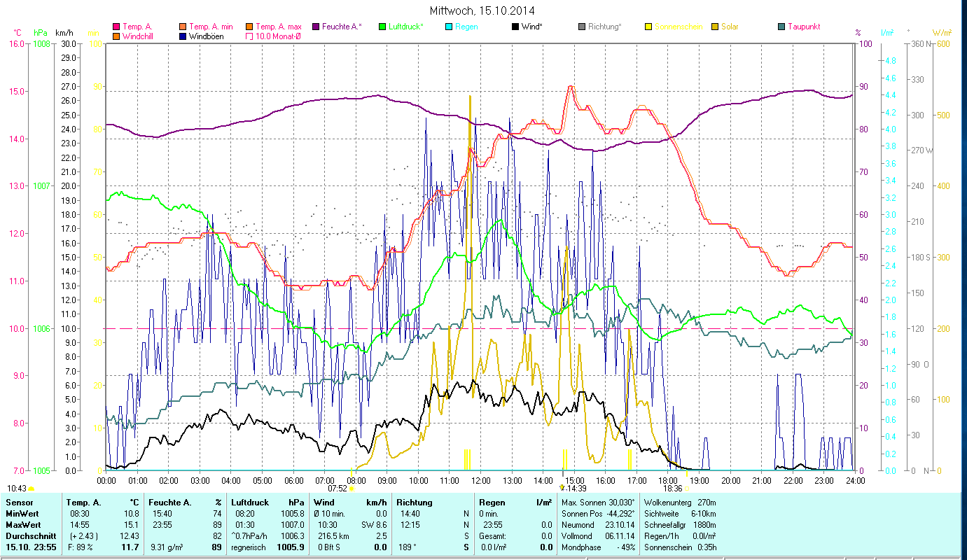Click the gray Richtung* legend swatch
The width and height of the screenshot is (967, 560).
[582, 27]
